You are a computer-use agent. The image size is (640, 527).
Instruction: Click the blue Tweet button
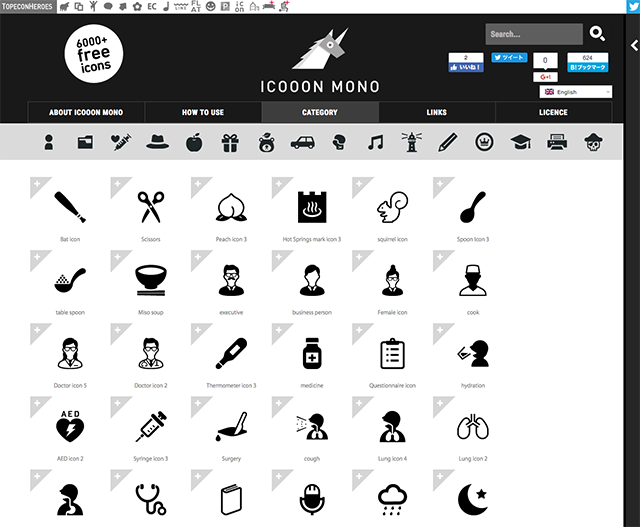(x=509, y=58)
